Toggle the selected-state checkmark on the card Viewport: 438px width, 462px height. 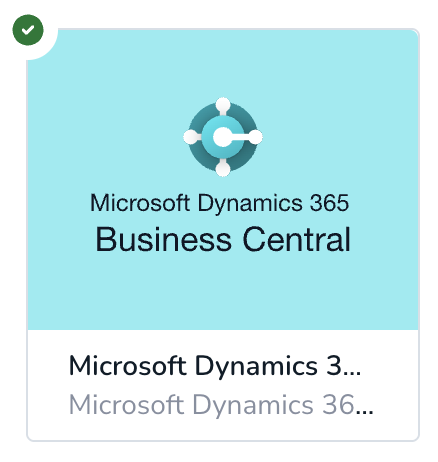tap(28, 30)
